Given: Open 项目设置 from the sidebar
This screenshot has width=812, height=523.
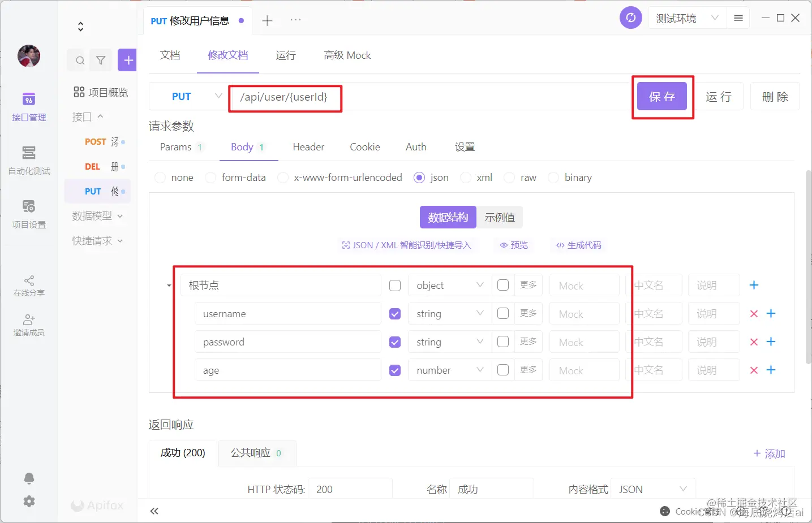Looking at the screenshot, I should point(29,214).
